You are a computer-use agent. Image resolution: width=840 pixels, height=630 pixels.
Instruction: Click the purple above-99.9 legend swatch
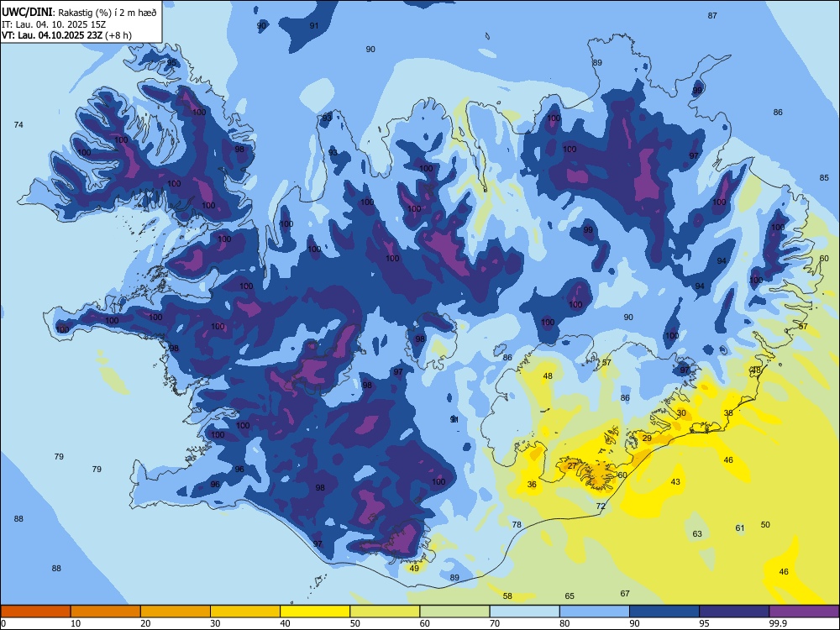804,612
